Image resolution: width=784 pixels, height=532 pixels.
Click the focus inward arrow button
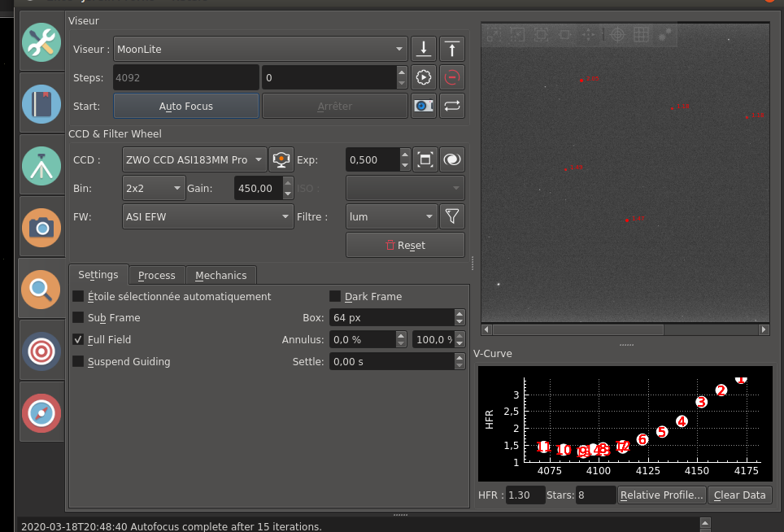[x=424, y=49]
